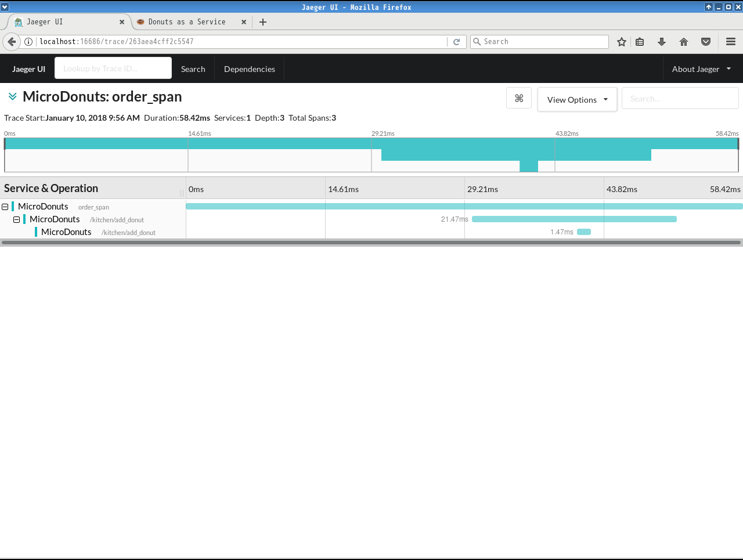Open the View Options dropdown
This screenshot has width=743, height=560.
(577, 99)
